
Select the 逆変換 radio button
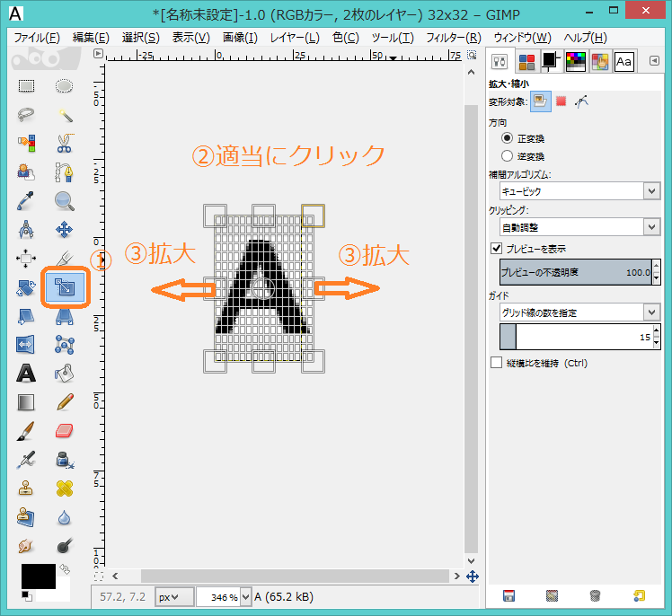point(507,156)
